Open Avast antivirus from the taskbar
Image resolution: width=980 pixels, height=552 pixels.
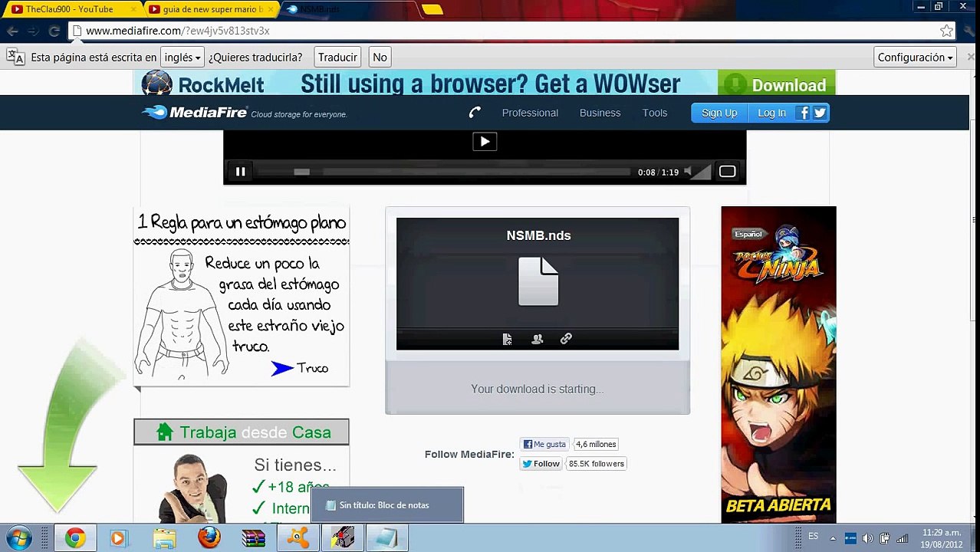pos(298,538)
